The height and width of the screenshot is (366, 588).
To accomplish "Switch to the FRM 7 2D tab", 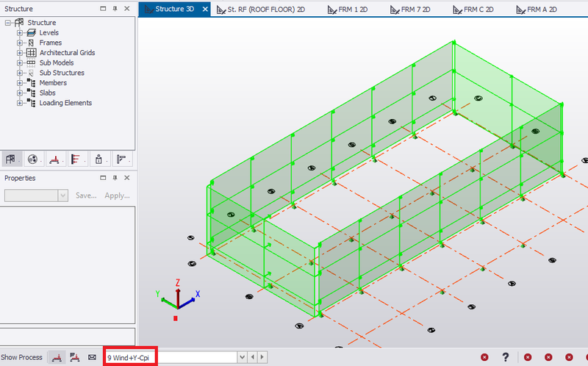I will pyautogui.click(x=410, y=10).
